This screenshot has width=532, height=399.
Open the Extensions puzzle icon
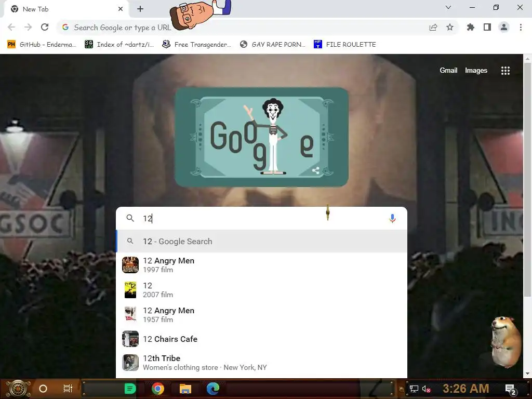coord(471,27)
